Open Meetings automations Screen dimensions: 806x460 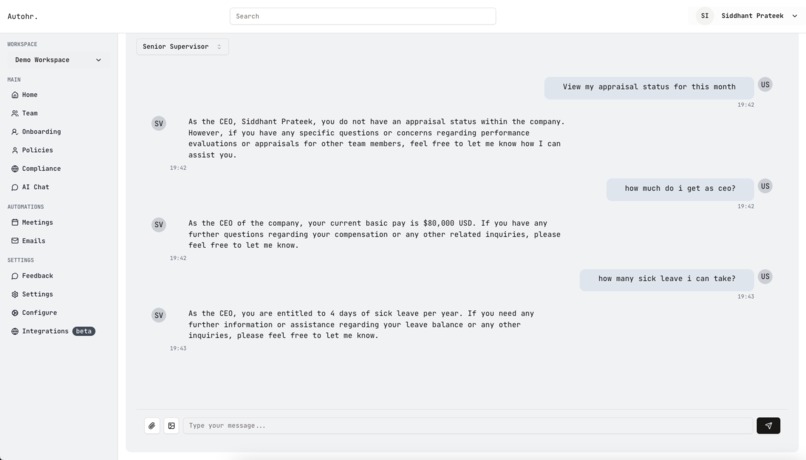38,223
